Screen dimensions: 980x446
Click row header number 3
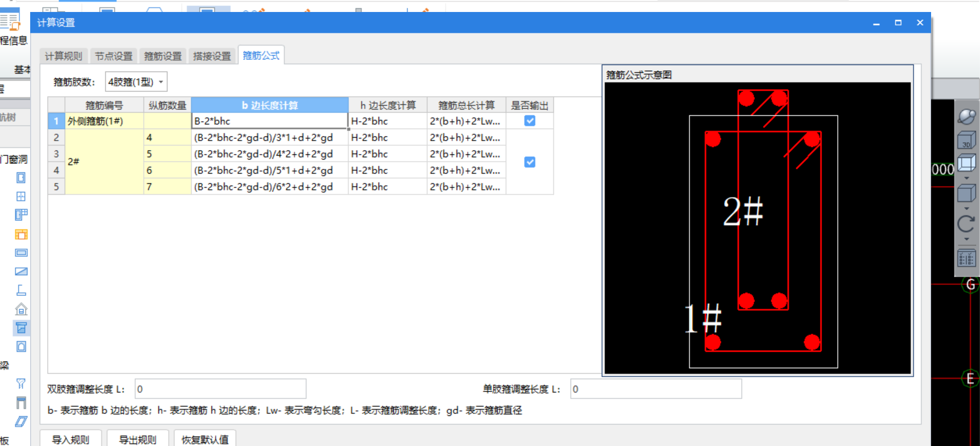tap(56, 154)
